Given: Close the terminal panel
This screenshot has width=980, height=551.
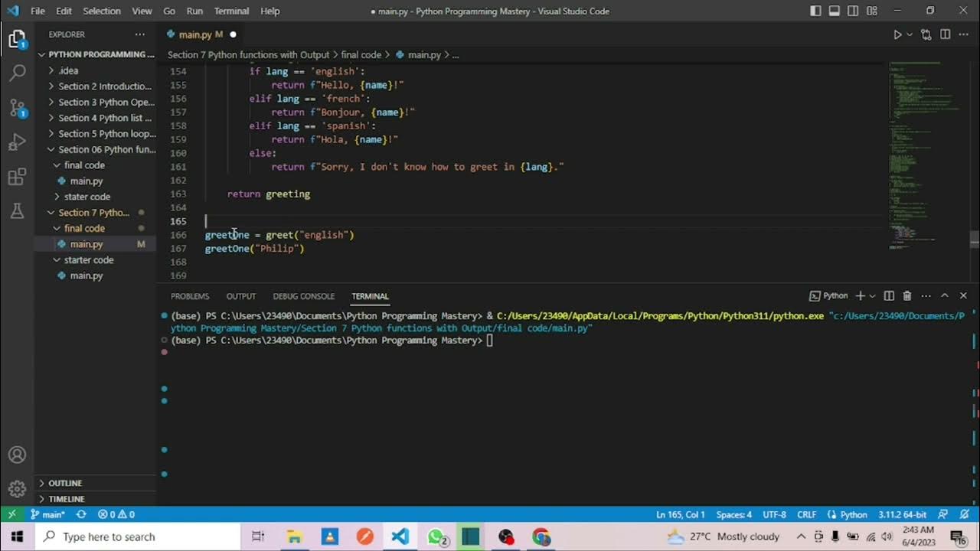Looking at the screenshot, I should [x=963, y=296].
